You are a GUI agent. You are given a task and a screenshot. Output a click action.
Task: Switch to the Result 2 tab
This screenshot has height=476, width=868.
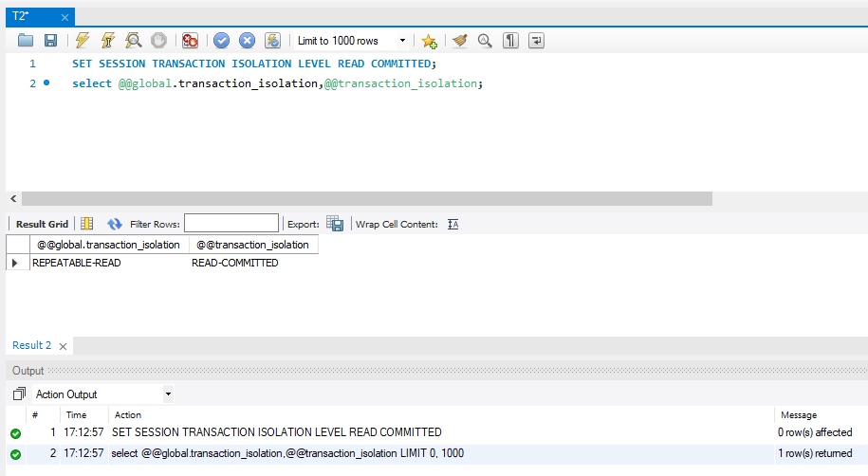click(31, 345)
